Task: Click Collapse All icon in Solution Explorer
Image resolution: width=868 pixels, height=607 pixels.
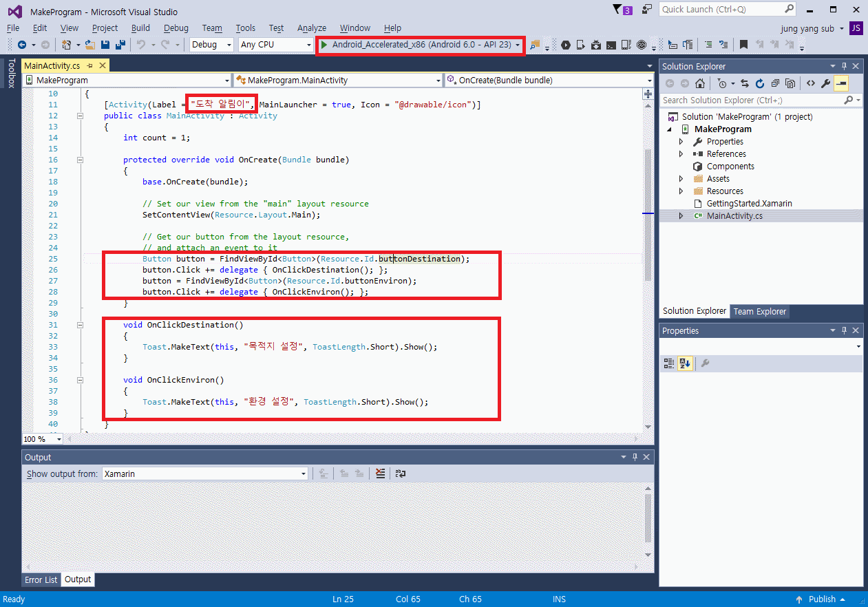Action: pyautogui.click(x=775, y=83)
